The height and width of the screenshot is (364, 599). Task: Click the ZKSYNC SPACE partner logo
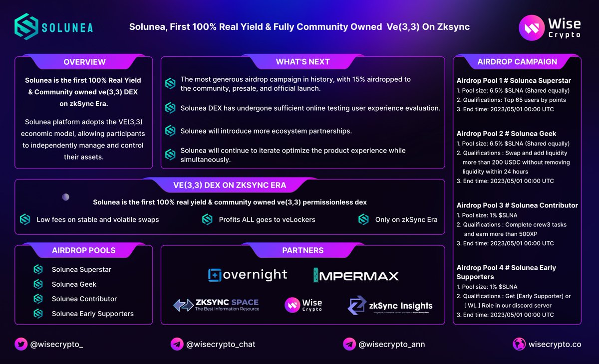click(216, 305)
